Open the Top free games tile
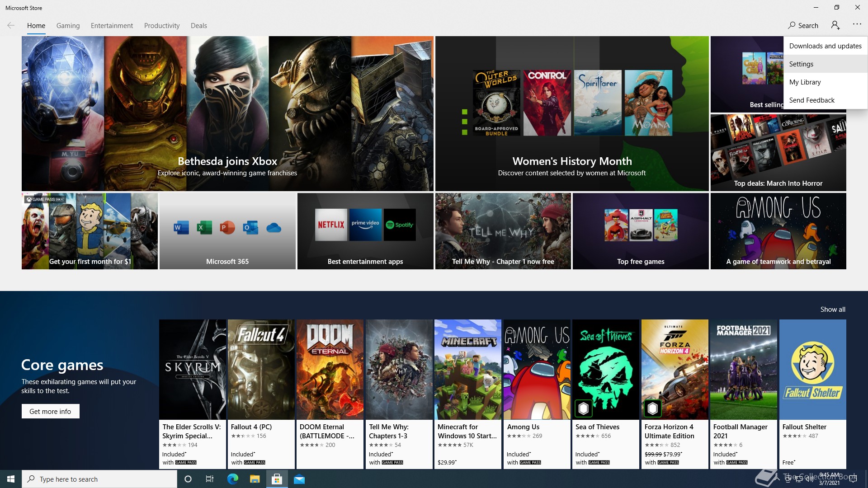 coord(641,231)
